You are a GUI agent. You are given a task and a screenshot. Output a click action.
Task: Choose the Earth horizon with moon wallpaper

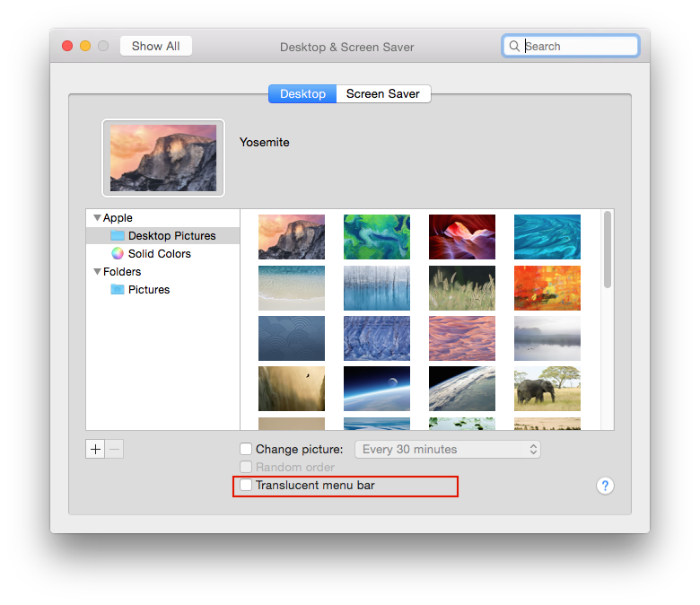pyautogui.click(x=377, y=389)
